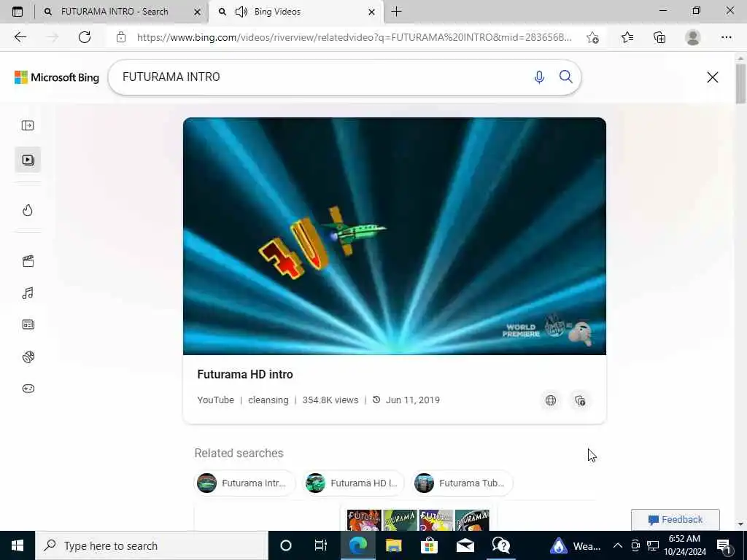
Task: Expand the left sidebar panel
Action: tap(28, 125)
